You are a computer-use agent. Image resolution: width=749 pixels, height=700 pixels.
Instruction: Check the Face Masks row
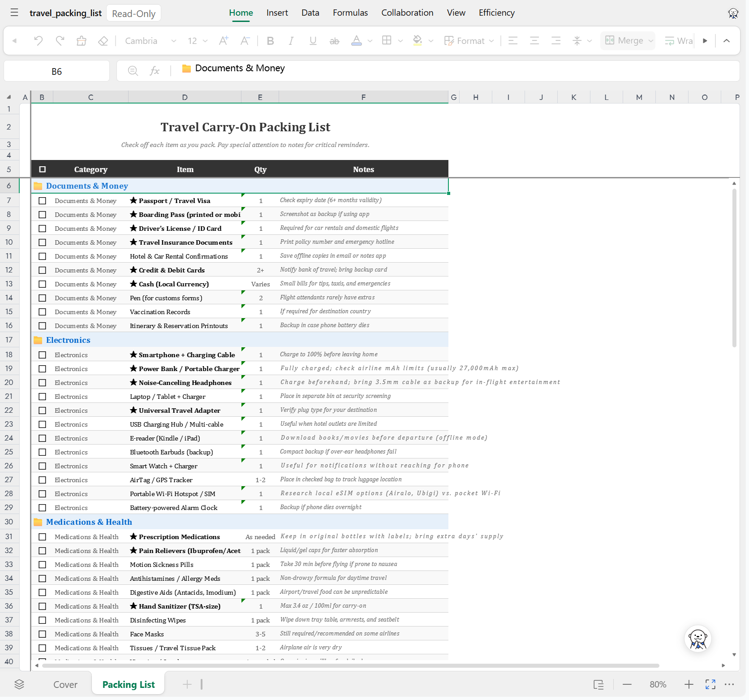(x=43, y=634)
